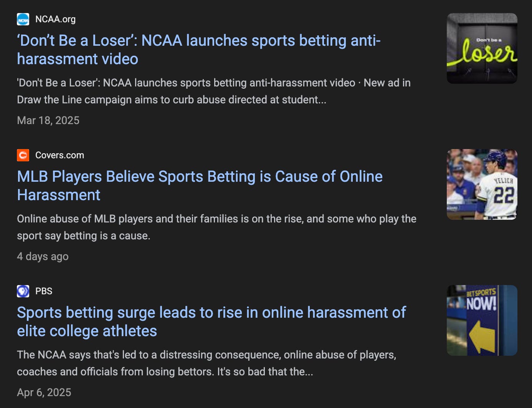Open 'Don't Be a Loser' NCAA headline

[199, 50]
